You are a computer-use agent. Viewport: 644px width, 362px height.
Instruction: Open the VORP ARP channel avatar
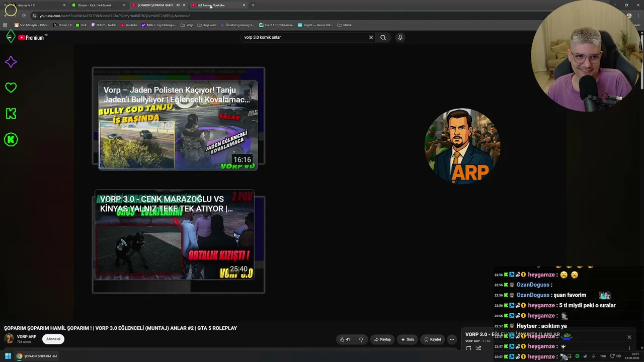coord(9,338)
